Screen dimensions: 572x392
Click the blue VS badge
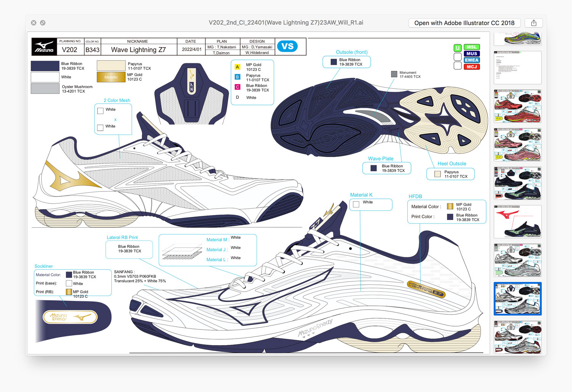pos(287,47)
